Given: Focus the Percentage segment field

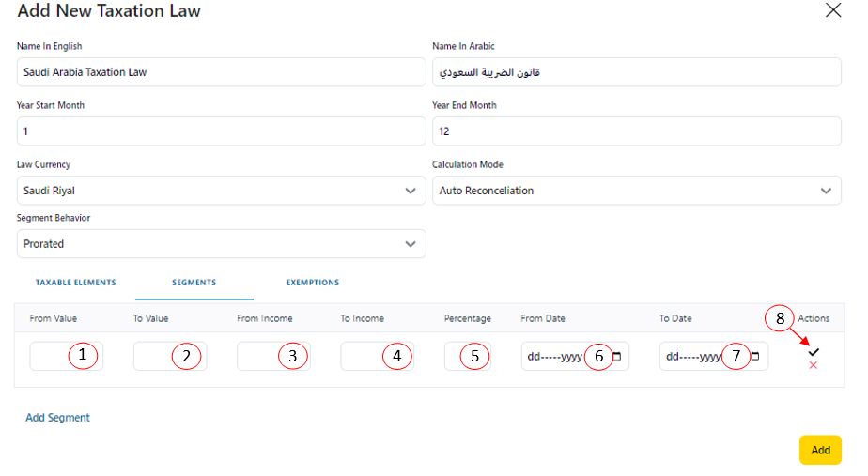Looking at the screenshot, I should pos(454,357).
